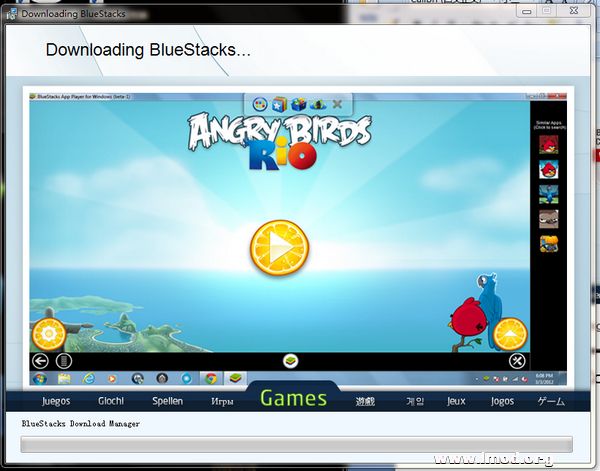The image size is (600, 471).
Task: Open the first Angry Birds similar app
Action: (548, 144)
